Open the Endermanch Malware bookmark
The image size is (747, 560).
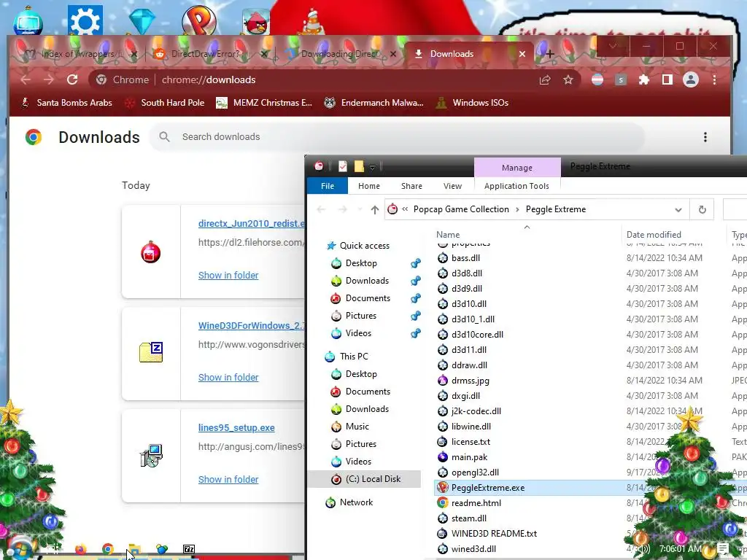373,103
